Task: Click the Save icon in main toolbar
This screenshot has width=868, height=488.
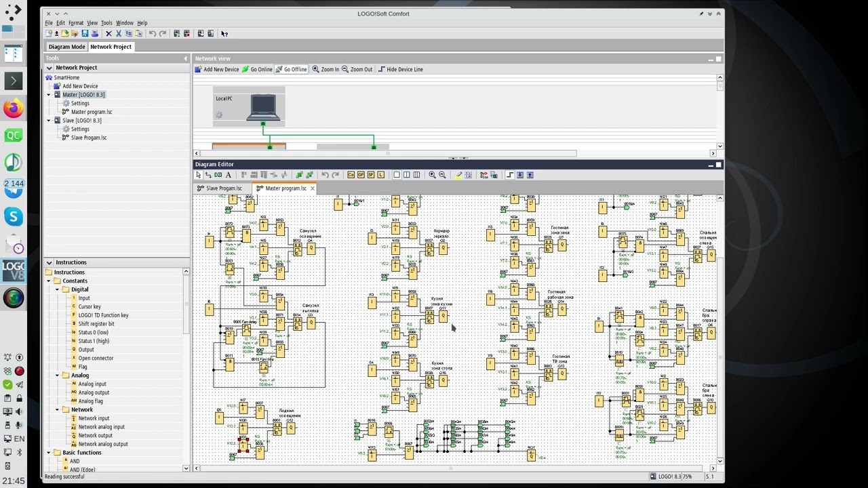Action: 84,33
